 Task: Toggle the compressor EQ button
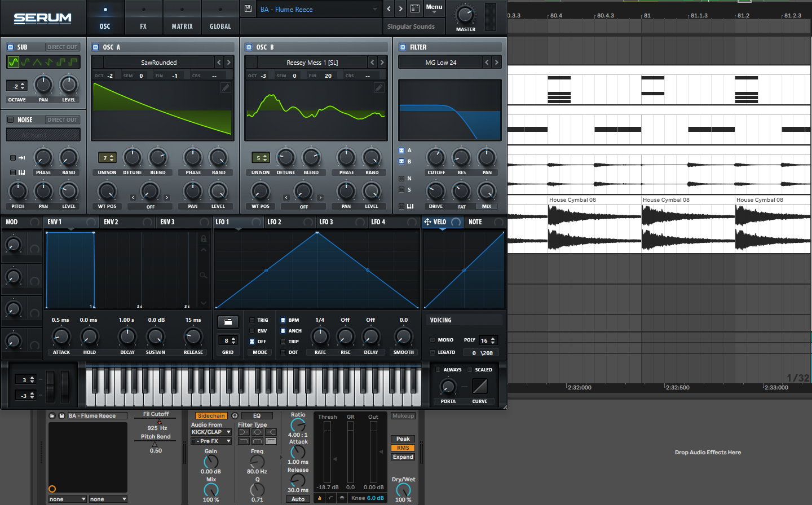[257, 416]
